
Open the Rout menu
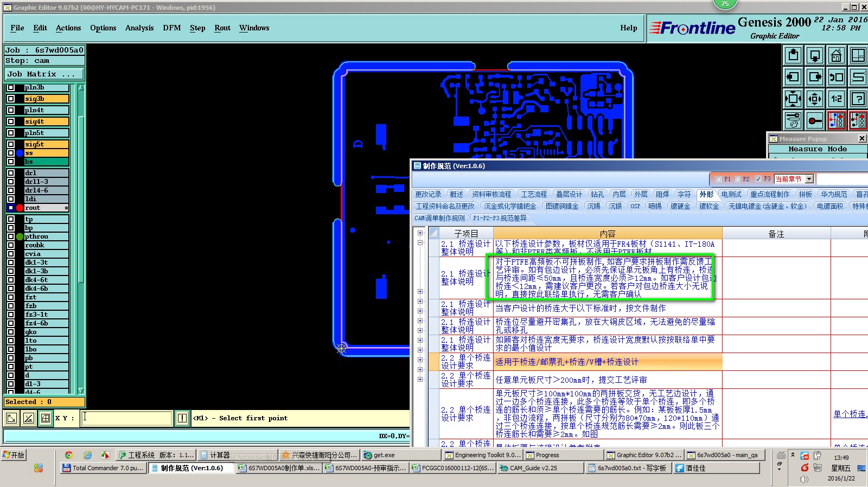coord(222,28)
